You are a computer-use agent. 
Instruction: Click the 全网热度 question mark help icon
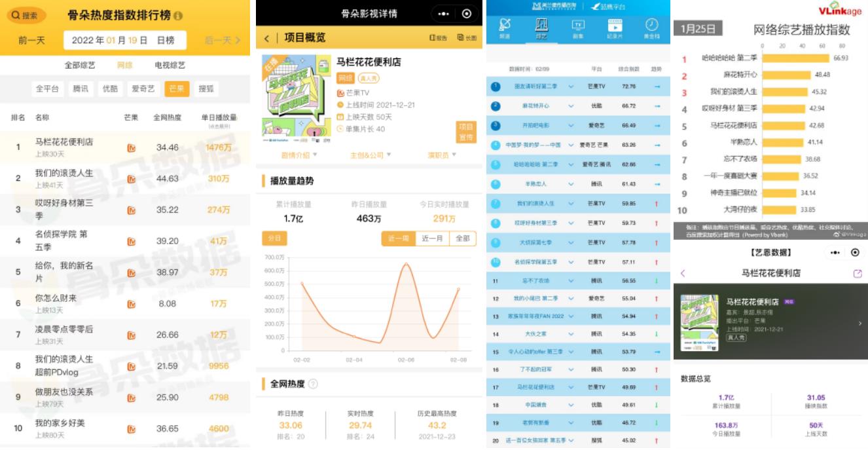pyautogui.click(x=313, y=384)
